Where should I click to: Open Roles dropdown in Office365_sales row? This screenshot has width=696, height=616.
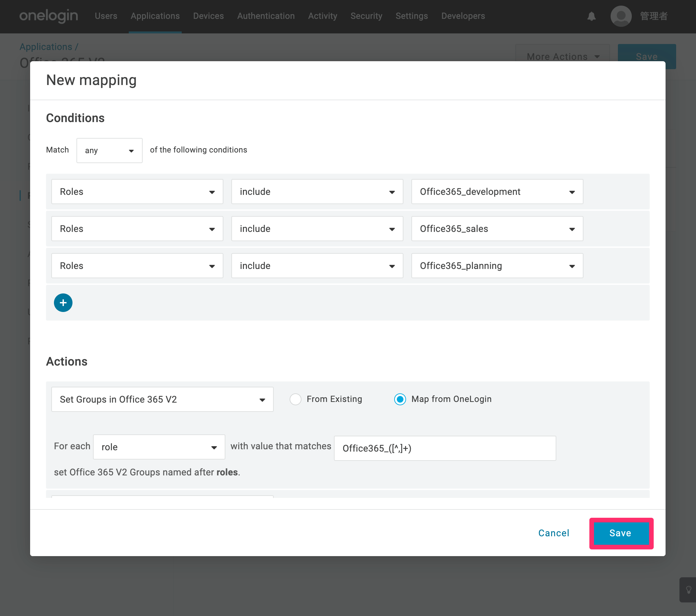point(137,229)
